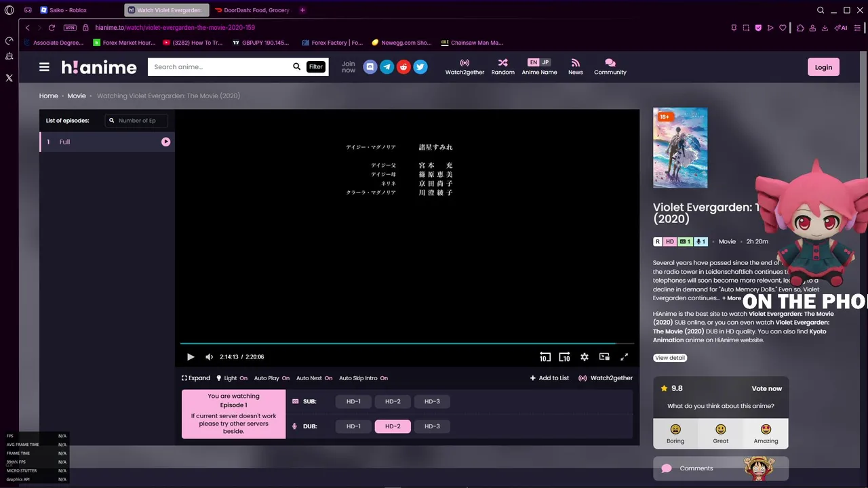This screenshot has height=488, width=868.
Task: Open the Twitter join link
Action: (x=420, y=67)
